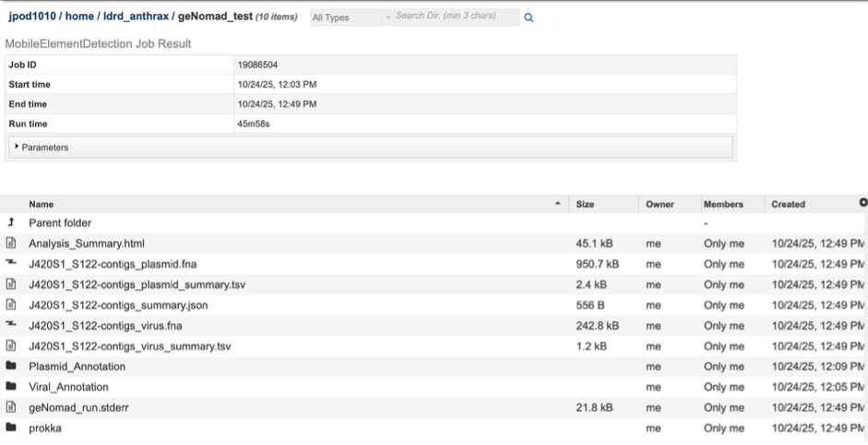Click the Search Dir input field
868x445 pixels.
tap(455, 17)
